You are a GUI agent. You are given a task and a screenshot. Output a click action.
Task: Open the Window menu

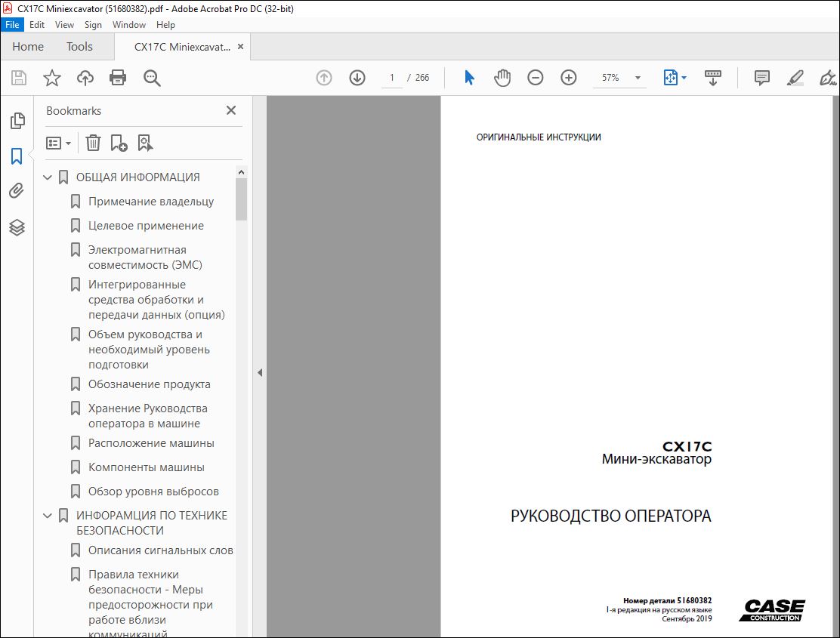[x=129, y=25]
